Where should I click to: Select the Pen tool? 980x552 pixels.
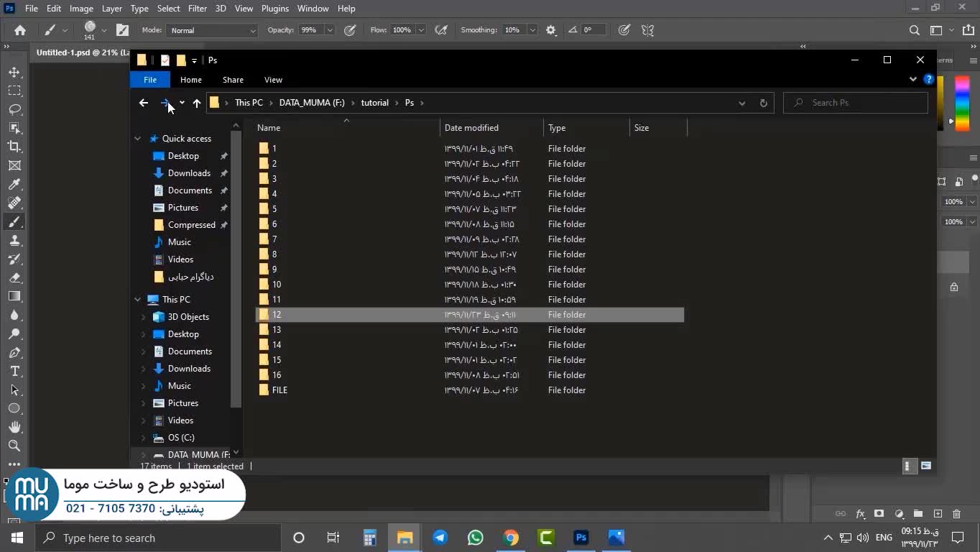pyautogui.click(x=14, y=352)
